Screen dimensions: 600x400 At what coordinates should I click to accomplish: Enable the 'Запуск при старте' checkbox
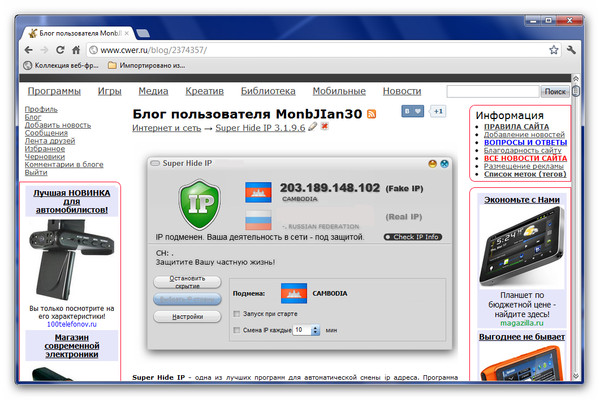tap(237, 314)
